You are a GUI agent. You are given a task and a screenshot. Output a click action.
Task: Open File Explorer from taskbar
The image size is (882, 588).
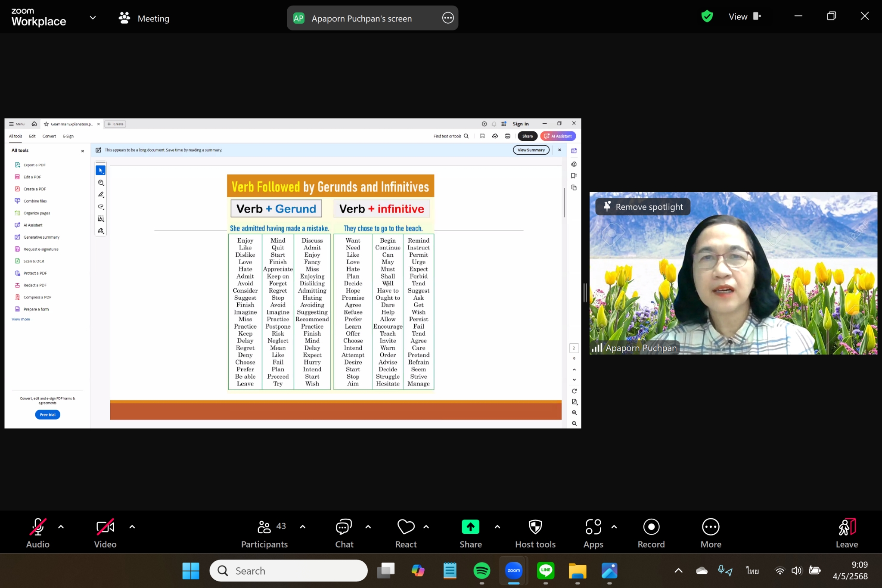(578, 571)
